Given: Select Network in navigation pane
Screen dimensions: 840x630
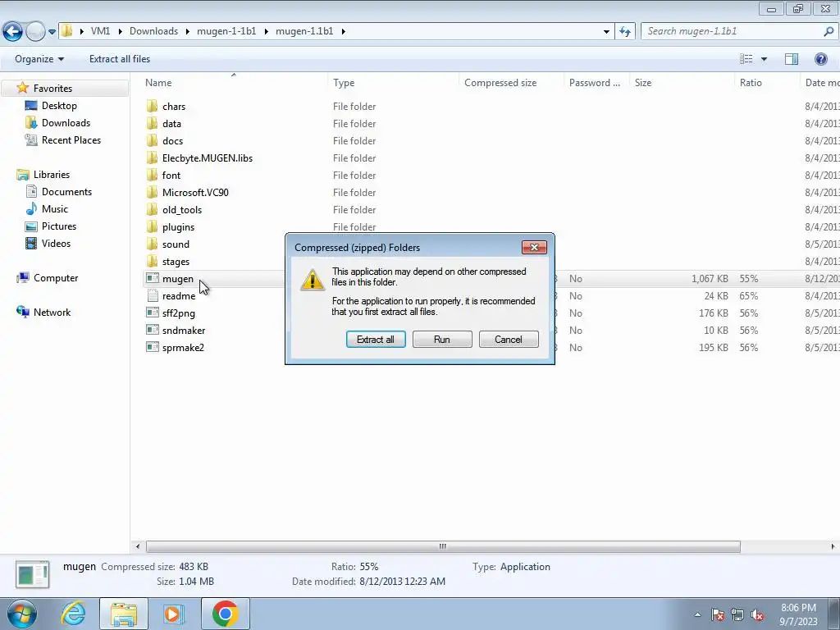Looking at the screenshot, I should point(52,313).
